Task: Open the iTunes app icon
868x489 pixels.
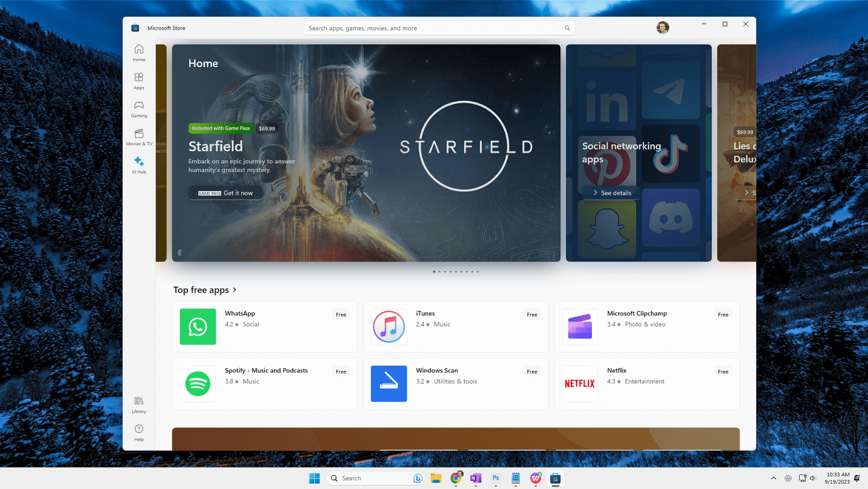Action: click(389, 326)
